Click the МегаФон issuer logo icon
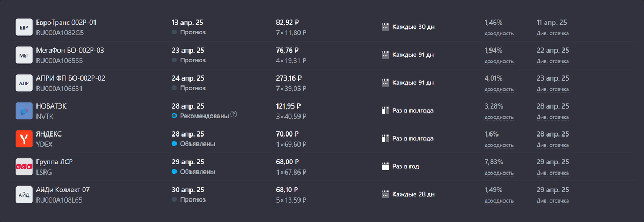 24,55
